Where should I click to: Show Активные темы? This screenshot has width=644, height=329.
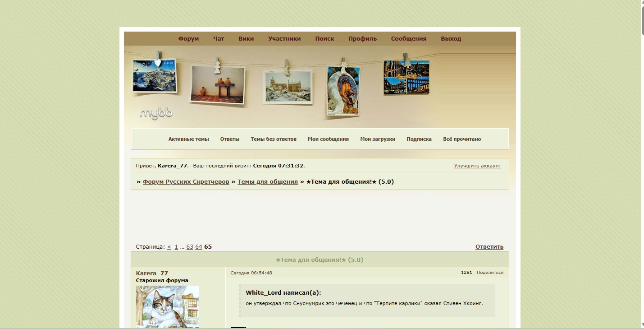pos(189,139)
